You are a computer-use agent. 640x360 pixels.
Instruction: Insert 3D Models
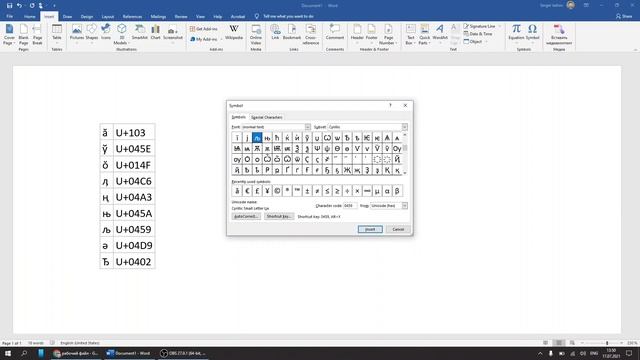click(121, 34)
